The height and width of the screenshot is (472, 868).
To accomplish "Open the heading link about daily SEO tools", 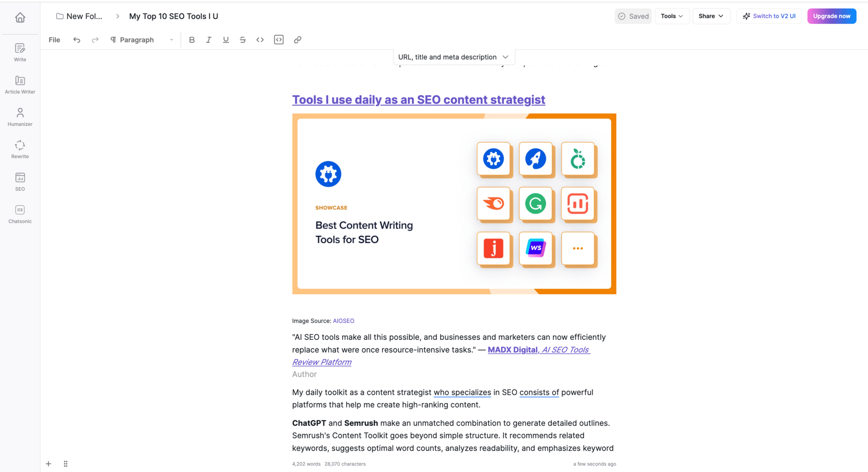I will (419, 100).
